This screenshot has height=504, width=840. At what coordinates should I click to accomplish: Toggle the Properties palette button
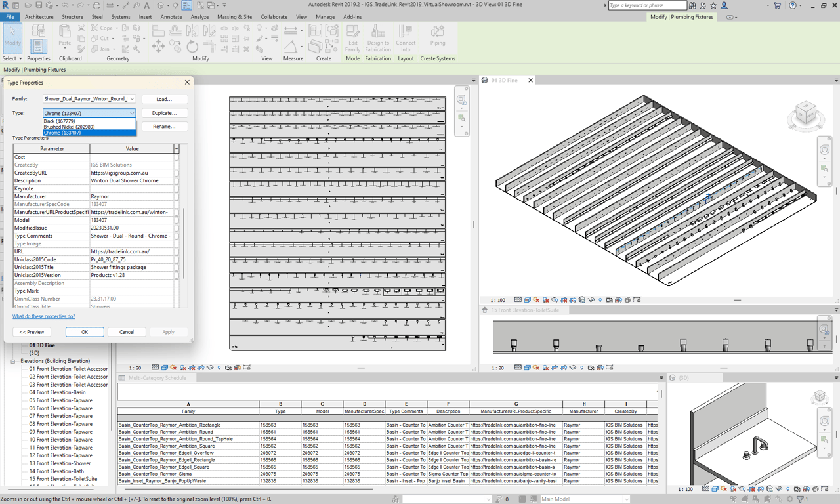coord(38,46)
